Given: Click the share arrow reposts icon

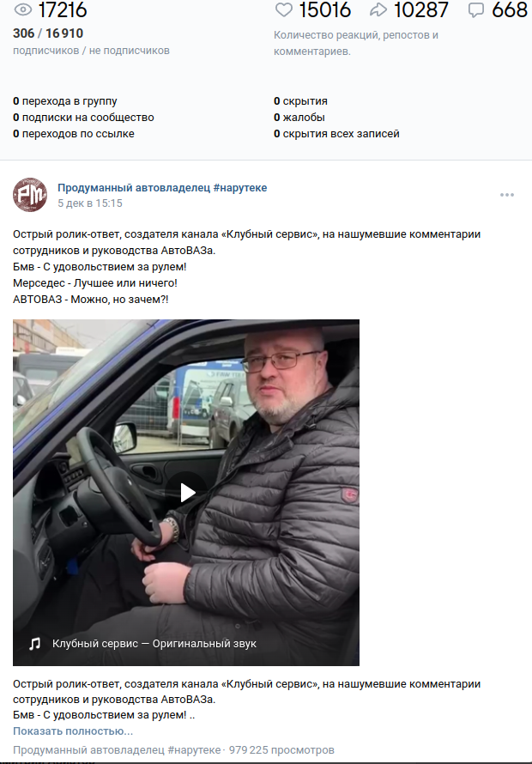Looking at the screenshot, I should coord(378,9).
